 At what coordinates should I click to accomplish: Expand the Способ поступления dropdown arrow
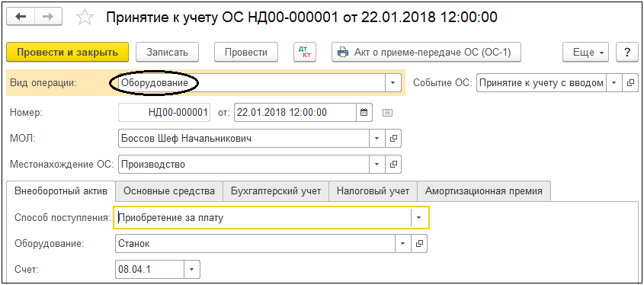click(x=419, y=218)
